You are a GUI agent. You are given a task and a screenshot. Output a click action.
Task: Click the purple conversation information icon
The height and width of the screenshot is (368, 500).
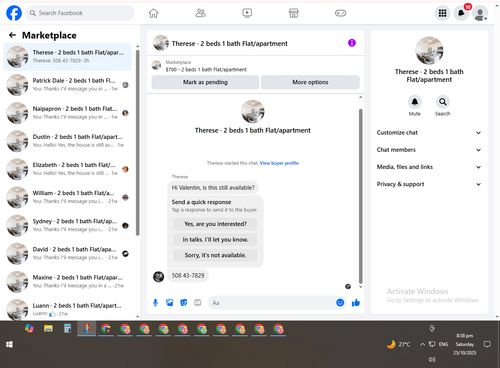352,43
